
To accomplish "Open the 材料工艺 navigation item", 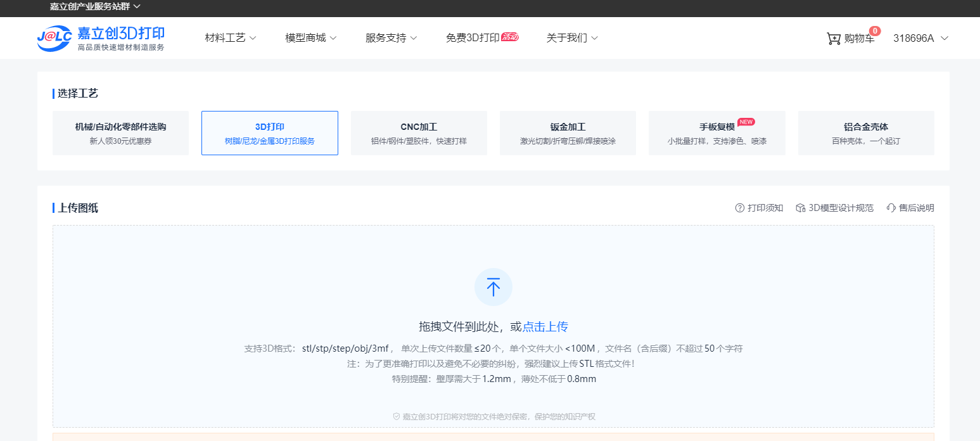I will click(x=225, y=38).
